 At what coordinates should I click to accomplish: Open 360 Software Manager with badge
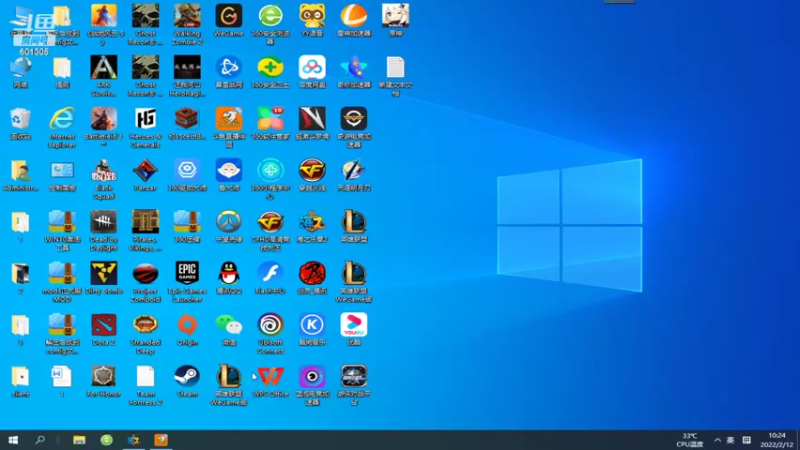pos(270,123)
